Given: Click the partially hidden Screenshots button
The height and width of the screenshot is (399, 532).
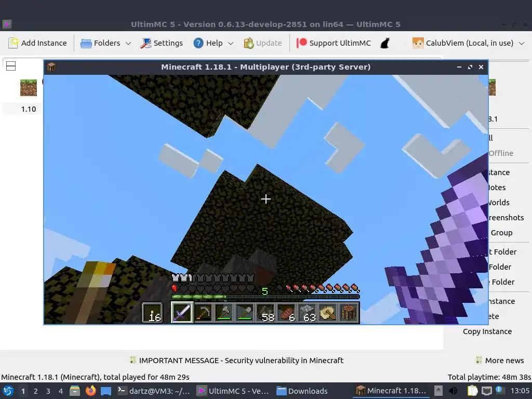Looking at the screenshot, I should [x=506, y=218].
